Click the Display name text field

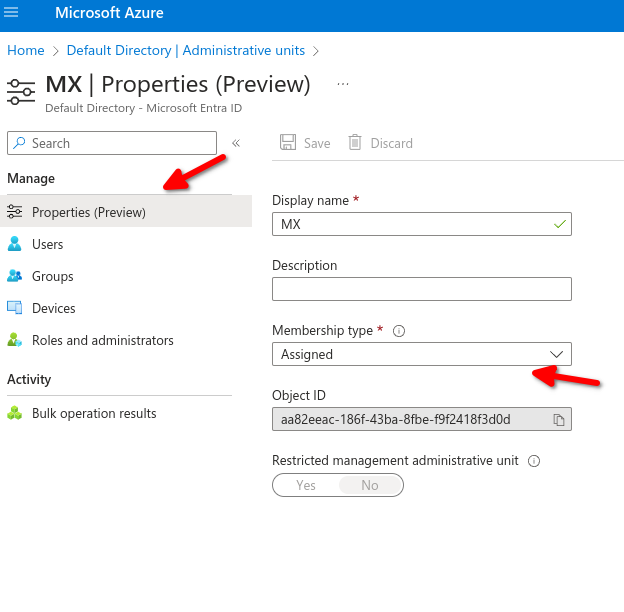[x=410, y=224]
